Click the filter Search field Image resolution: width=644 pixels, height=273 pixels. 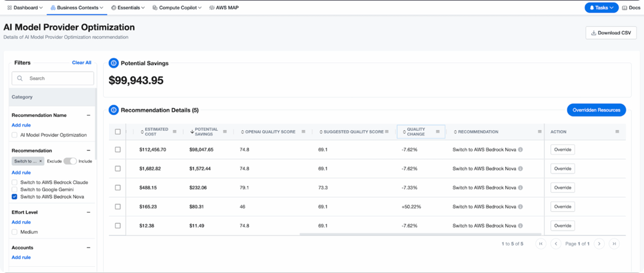coord(52,78)
